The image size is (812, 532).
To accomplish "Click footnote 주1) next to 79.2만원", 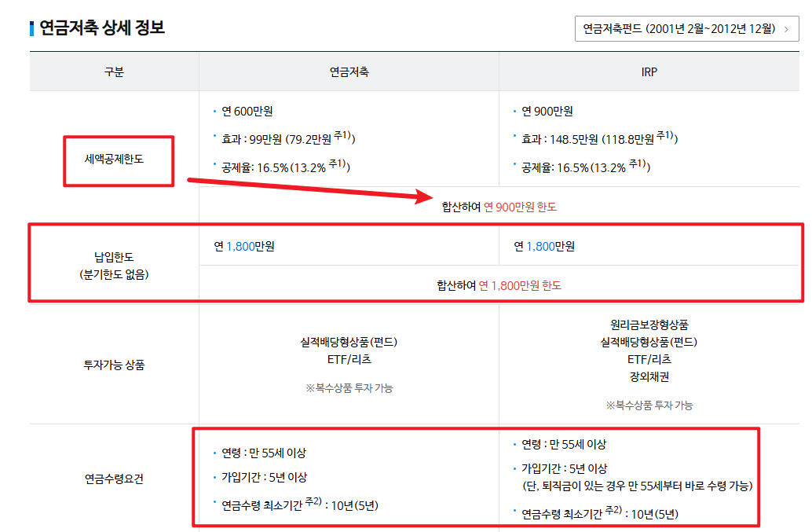I will coord(343,135).
